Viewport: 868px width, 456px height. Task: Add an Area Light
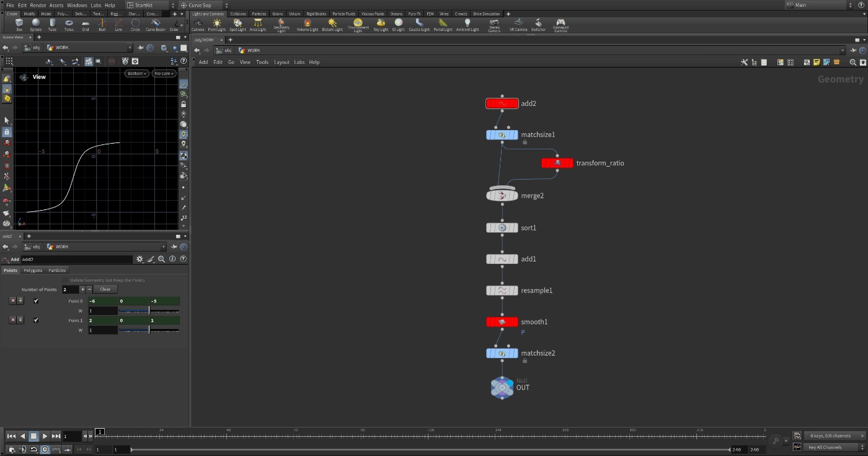[x=258, y=25]
